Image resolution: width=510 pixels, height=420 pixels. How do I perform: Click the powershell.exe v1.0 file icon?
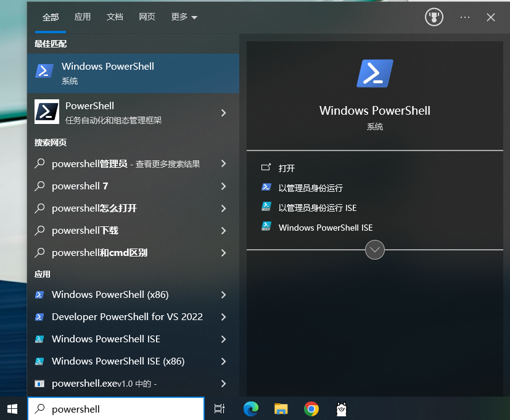pyautogui.click(x=39, y=384)
